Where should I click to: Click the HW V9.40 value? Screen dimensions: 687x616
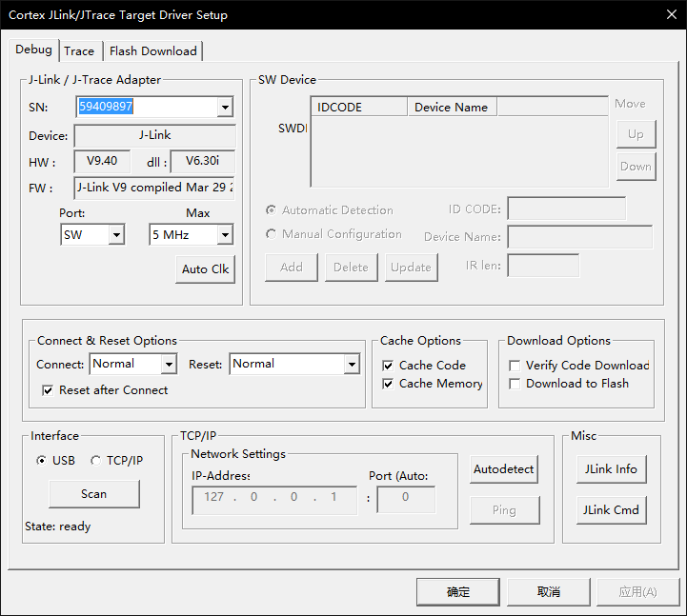point(102,161)
